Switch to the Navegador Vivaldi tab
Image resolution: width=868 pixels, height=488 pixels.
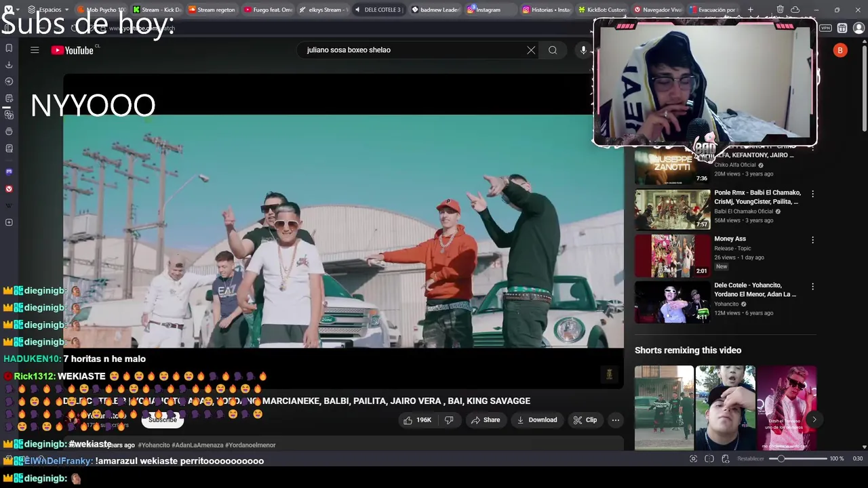tap(657, 9)
